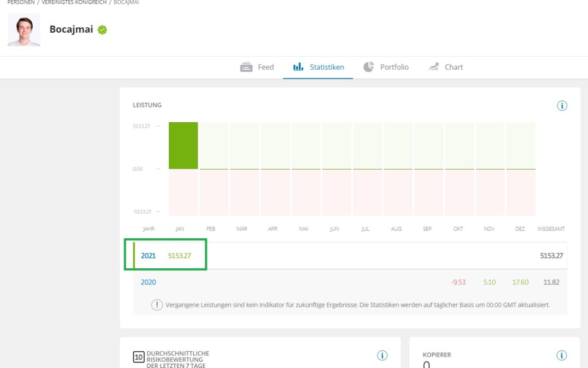The height and width of the screenshot is (368, 588).
Task: Click the 2020 December value 17.60
Action: click(520, 282)
